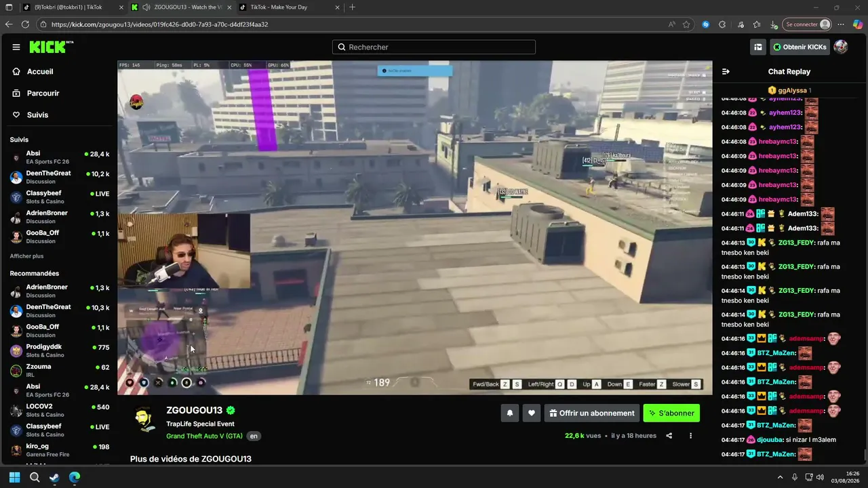Click the notification bell for ZGOUGOU13
This screenshot has width=868, height=488.
[x=510, y=413]
